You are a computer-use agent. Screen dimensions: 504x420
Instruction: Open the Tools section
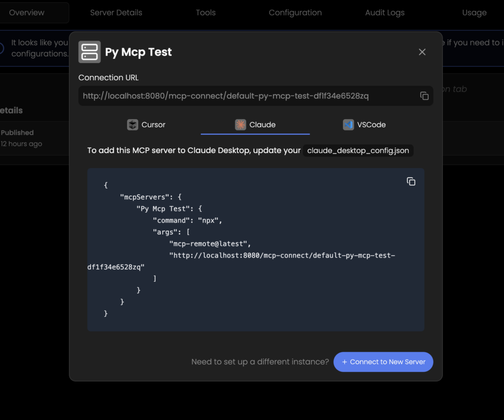click(205, 12)
